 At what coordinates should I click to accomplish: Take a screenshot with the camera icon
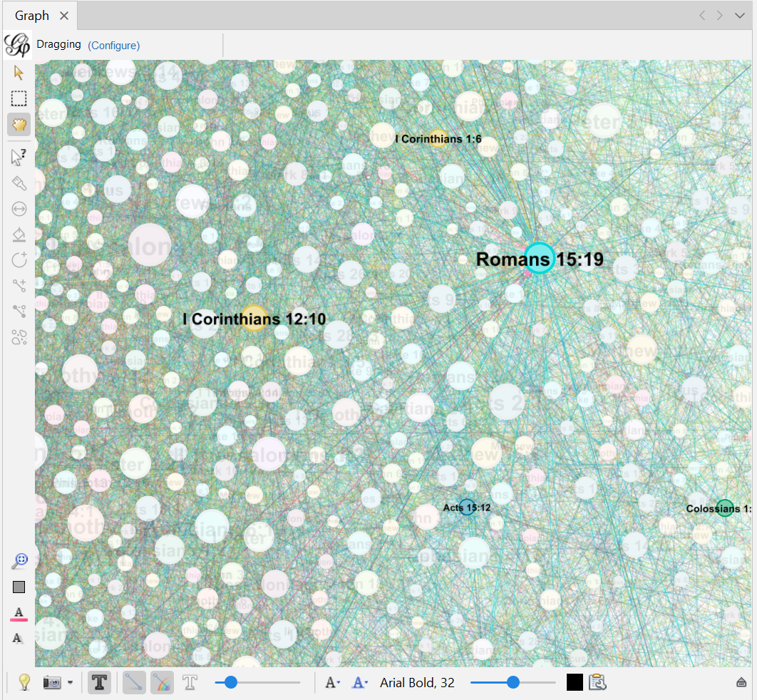[52, 683]
